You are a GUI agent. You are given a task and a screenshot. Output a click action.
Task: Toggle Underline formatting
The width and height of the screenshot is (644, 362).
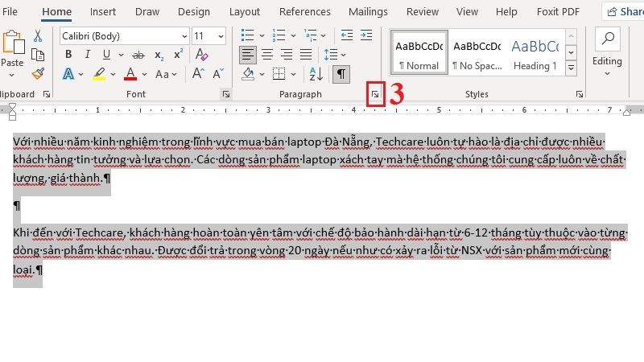coord(107,55)
